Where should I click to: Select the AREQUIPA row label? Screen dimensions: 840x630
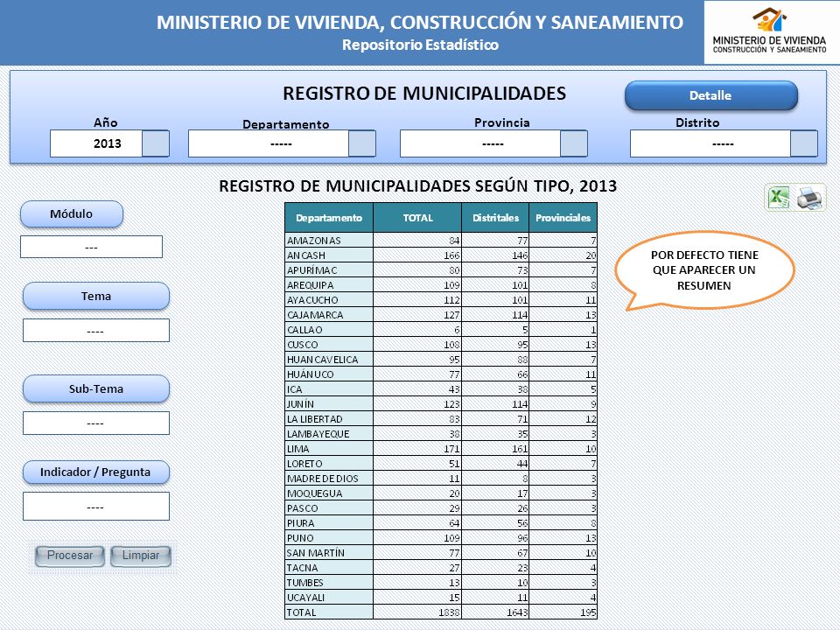pos(310,285)
